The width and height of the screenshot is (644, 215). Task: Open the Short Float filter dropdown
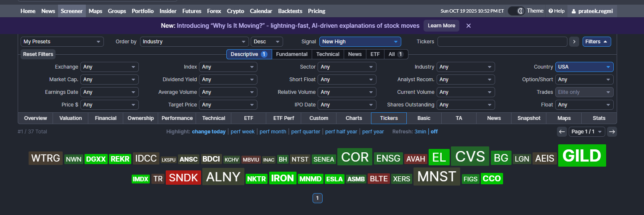347,80
